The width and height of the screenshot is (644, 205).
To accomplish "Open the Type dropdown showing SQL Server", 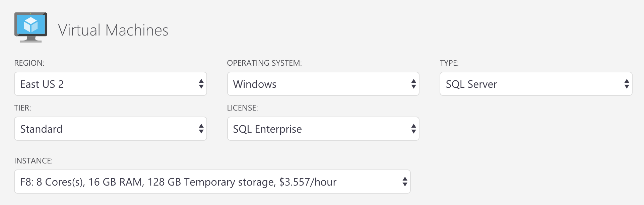I will 536,84.
